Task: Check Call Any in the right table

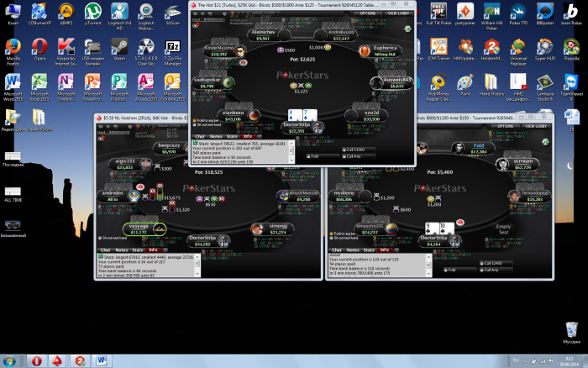Action: point(481,270)
